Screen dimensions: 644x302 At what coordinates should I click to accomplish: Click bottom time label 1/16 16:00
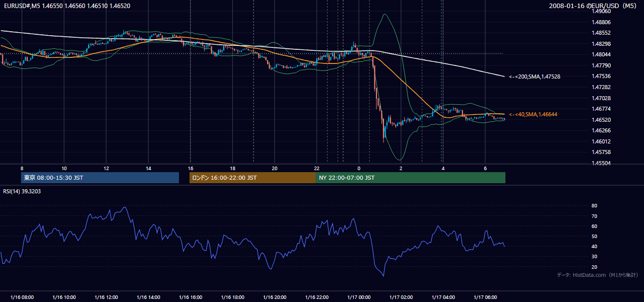pos(190,297)
